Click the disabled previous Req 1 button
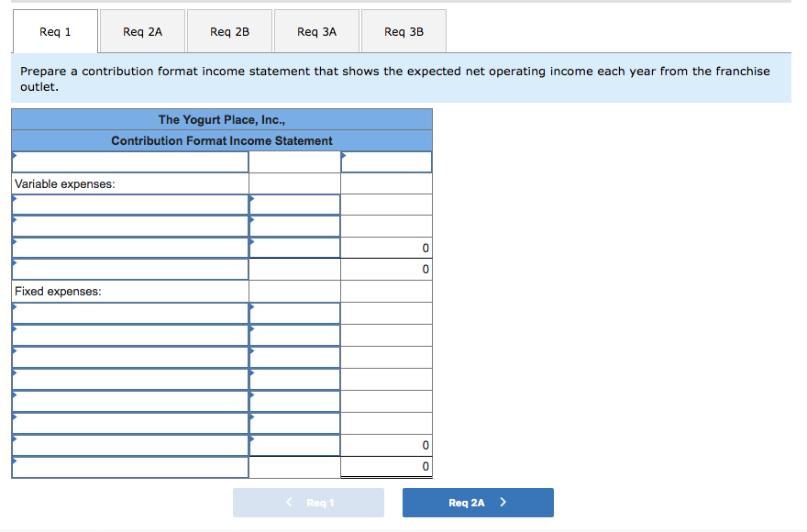 [x=308, y=503]
